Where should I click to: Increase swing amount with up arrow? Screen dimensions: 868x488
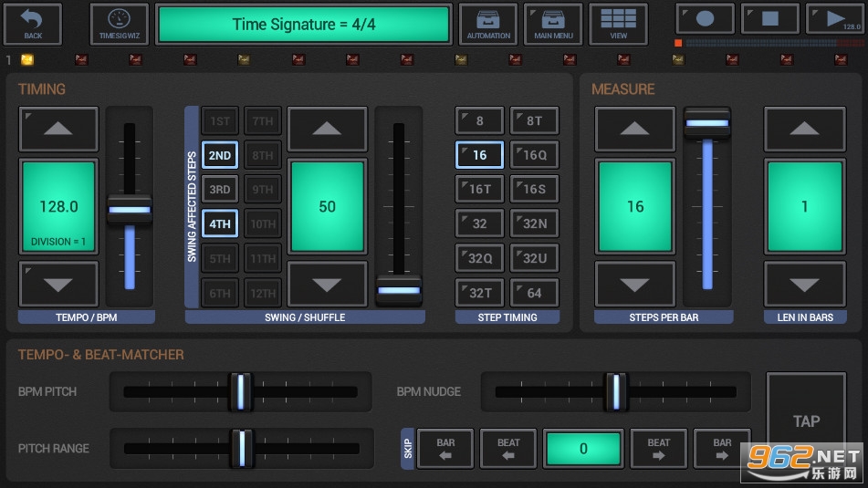pyautogui.click(x=327, y=130)
